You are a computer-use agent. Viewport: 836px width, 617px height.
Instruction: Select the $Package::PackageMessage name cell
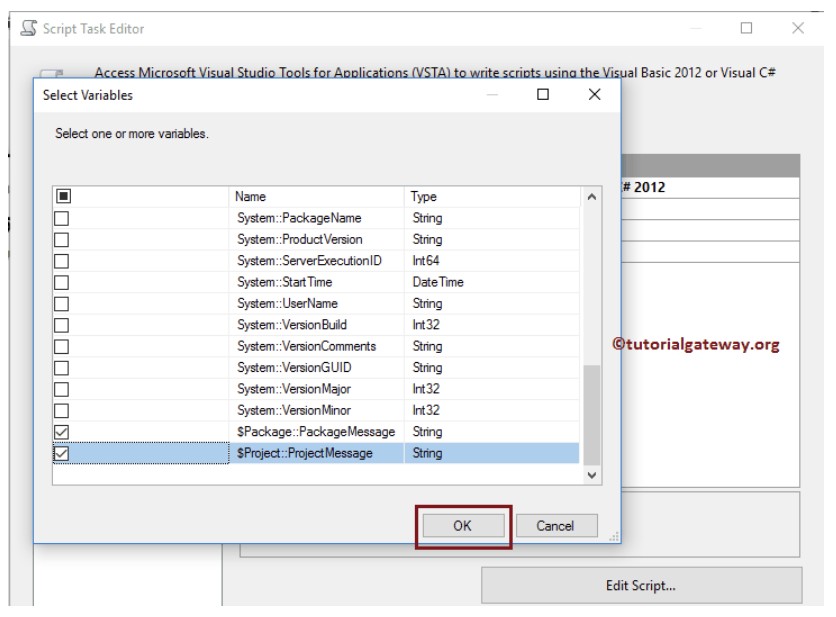pos(316,431)
